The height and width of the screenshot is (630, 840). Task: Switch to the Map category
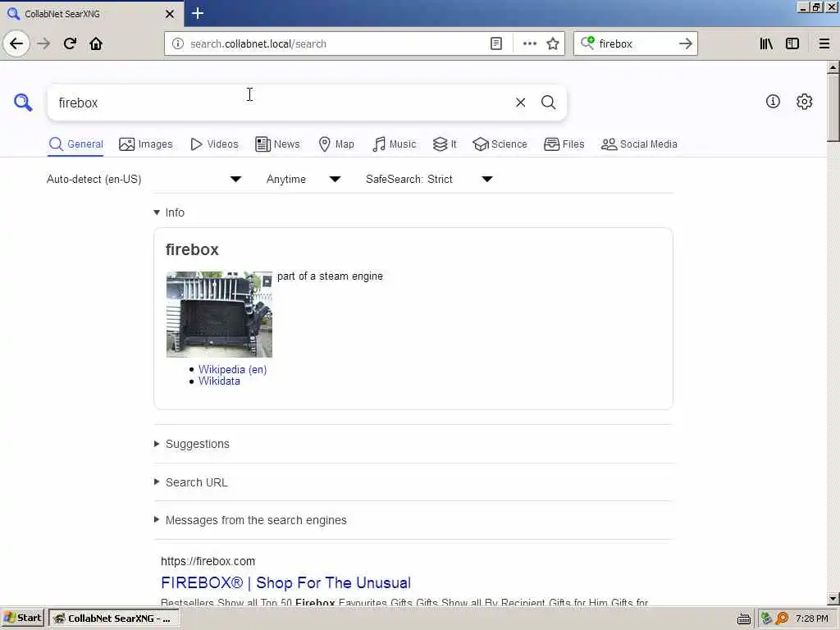(x=336, y=144)
